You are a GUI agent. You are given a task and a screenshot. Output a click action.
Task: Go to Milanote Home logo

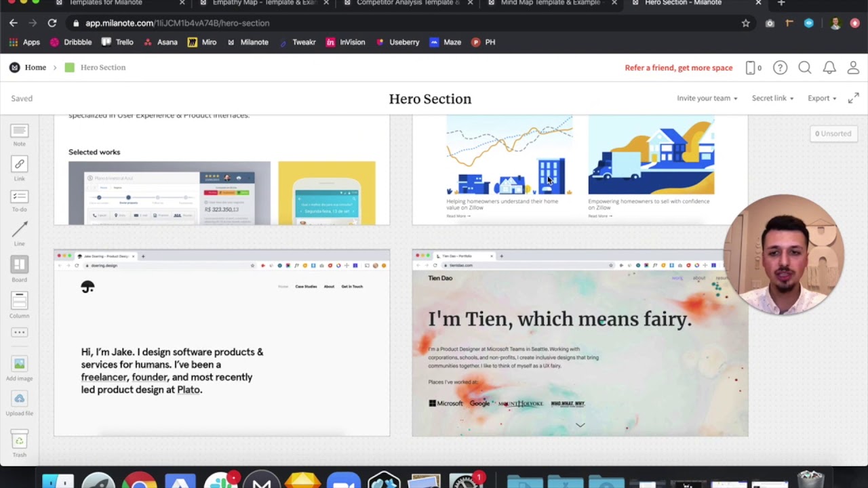(15, 67)
